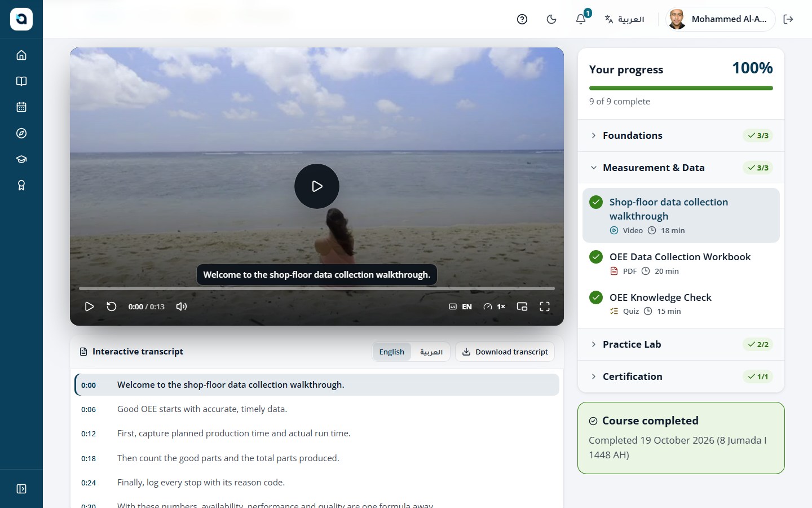Select the 0:00 Welcome transcript line
This screenshot has width=812, height=508.
[317, 385]
